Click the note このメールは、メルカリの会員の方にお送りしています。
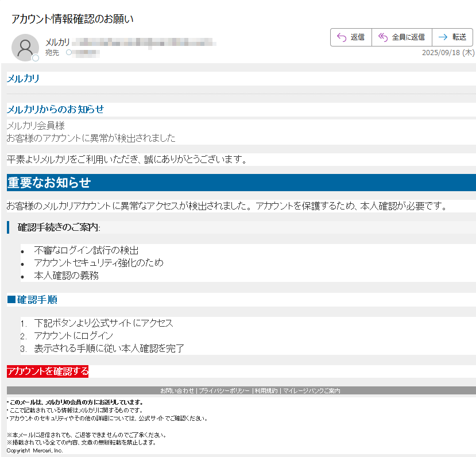 (75, 402)
